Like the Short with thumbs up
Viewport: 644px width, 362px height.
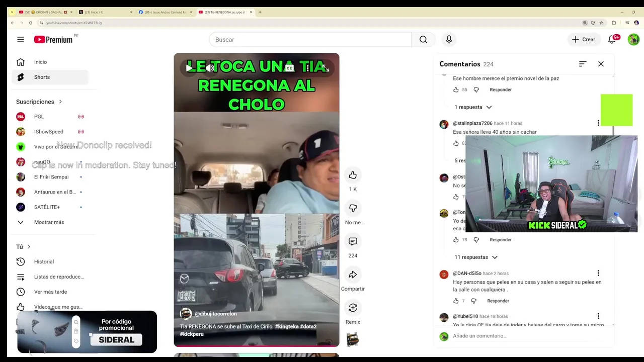tap(353, 175)
